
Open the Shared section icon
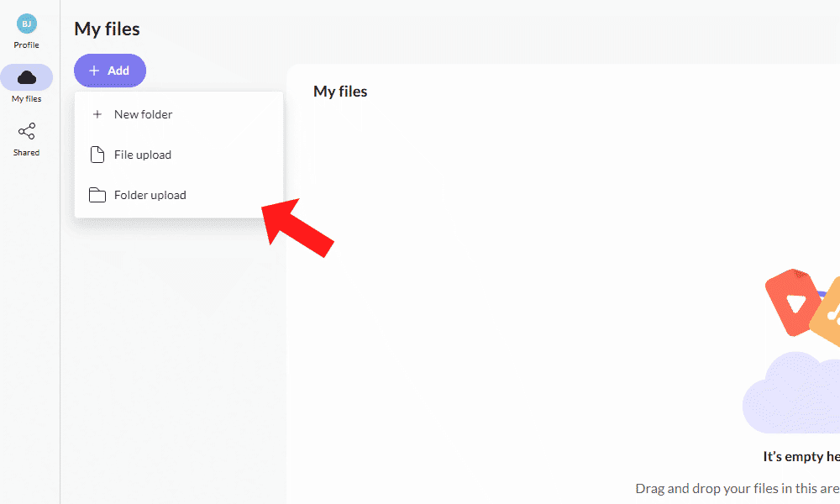(x=26, y=132)
